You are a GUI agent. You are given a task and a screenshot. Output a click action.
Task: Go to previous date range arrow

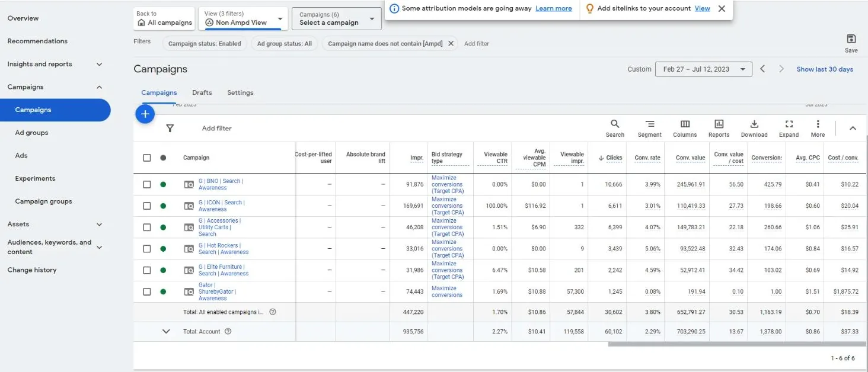[x=762, y=69]
